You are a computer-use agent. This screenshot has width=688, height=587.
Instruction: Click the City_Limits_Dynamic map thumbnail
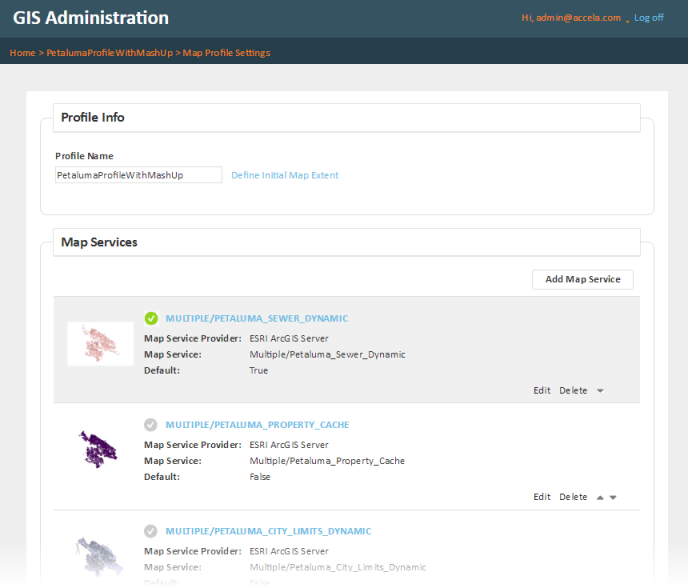[x=98, y=553]
